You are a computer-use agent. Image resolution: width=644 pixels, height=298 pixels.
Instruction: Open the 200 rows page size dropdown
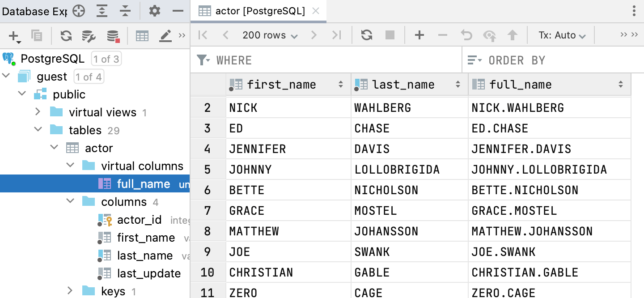[270, 35]
